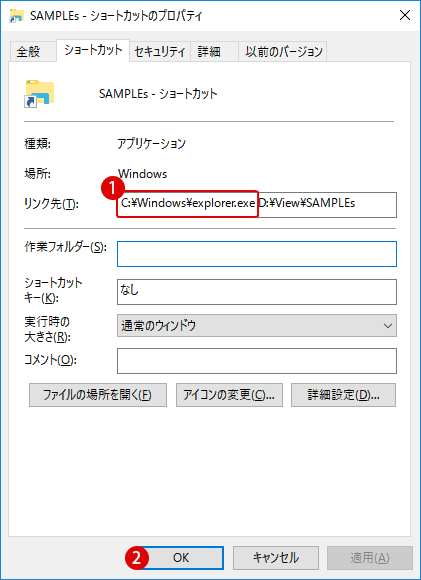Viewport: 421px width, 580px height.
Task: Select the ショートカット tab
Action: [x=93, y=50]
